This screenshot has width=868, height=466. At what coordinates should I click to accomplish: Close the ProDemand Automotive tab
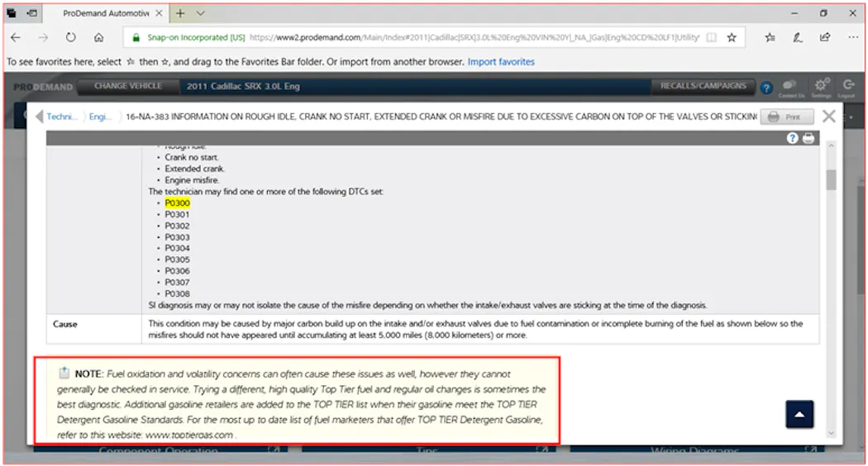159,13
